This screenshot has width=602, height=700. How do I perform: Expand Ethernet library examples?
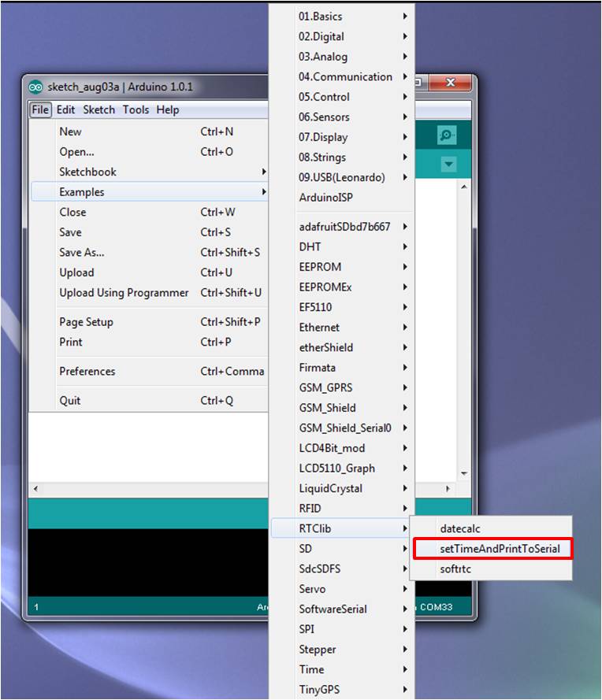click(342, 328)
